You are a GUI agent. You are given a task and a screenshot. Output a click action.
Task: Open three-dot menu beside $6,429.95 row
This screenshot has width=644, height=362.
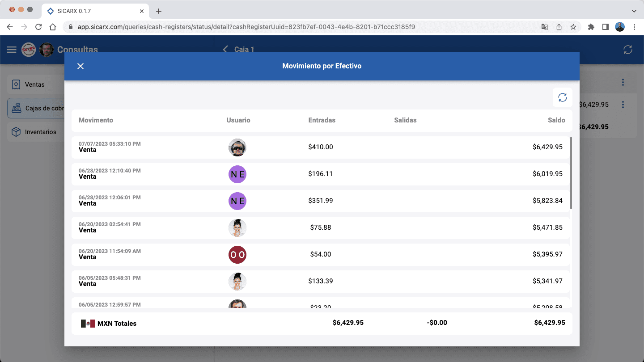[x=623, y=105]
